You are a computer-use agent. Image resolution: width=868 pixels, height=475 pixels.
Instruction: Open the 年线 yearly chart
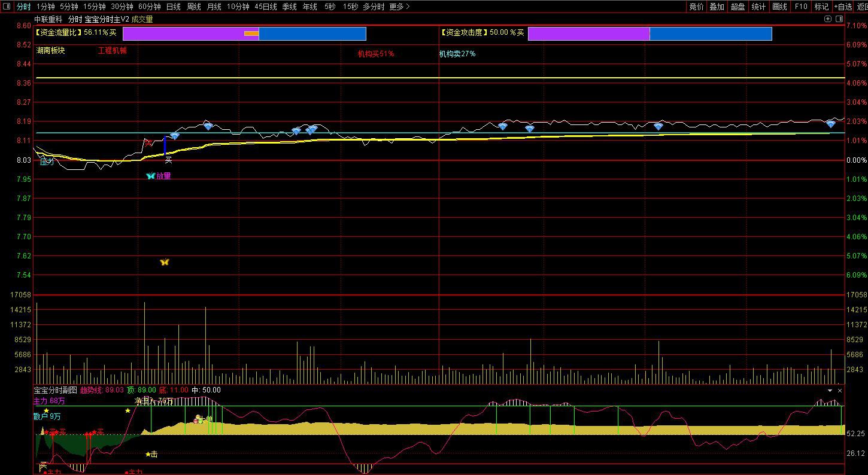click(310, 7)
